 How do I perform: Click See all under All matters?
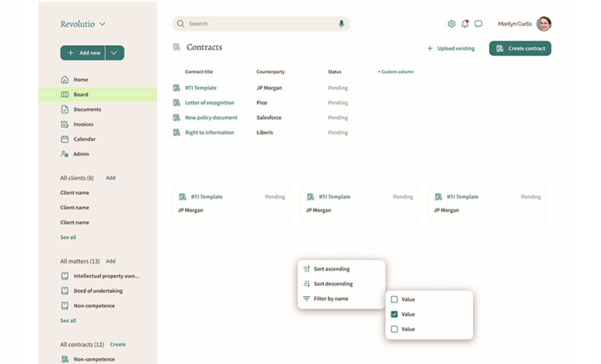(68, 321)
